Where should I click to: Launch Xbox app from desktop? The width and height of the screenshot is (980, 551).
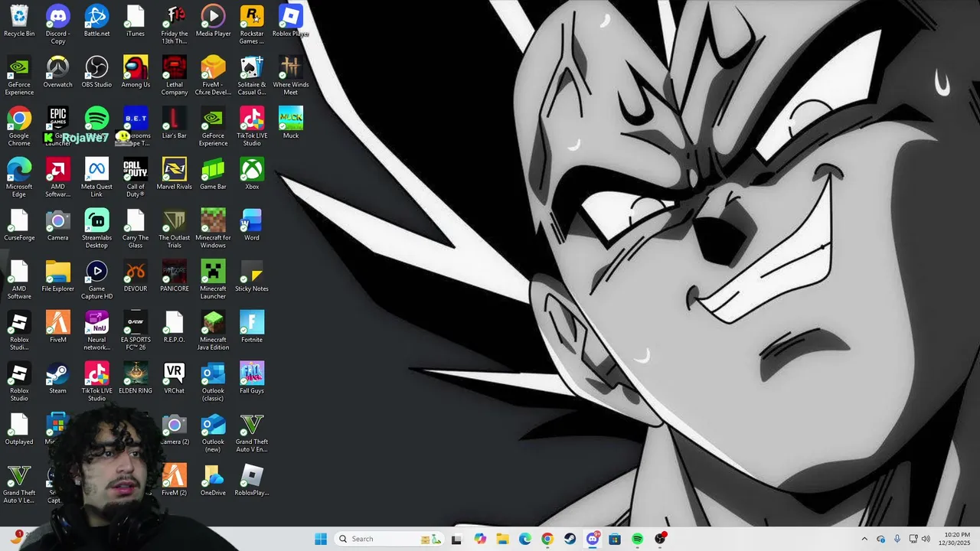pos(252,174)
